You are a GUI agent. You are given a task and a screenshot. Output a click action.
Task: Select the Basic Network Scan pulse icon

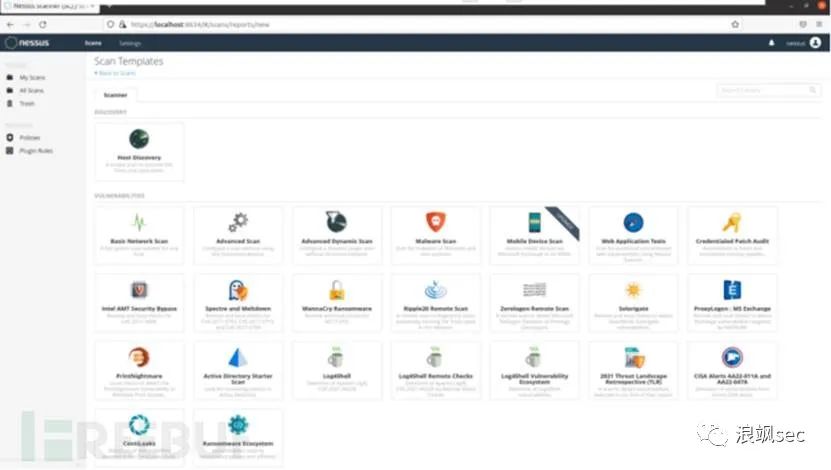click(x=139, y=222)
